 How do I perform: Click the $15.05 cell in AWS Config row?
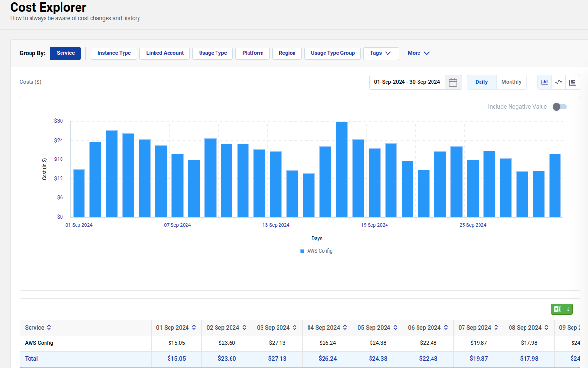coord(176,343)
